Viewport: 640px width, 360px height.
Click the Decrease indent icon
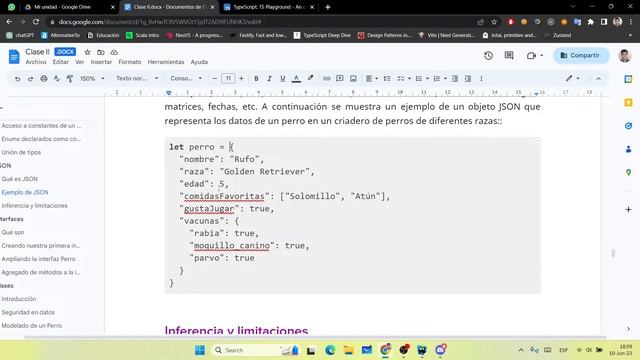pos(455,78)
